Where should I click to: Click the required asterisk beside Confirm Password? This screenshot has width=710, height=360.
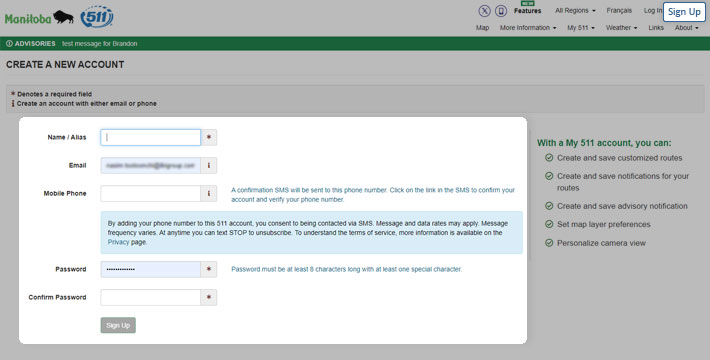click(209, 298)
